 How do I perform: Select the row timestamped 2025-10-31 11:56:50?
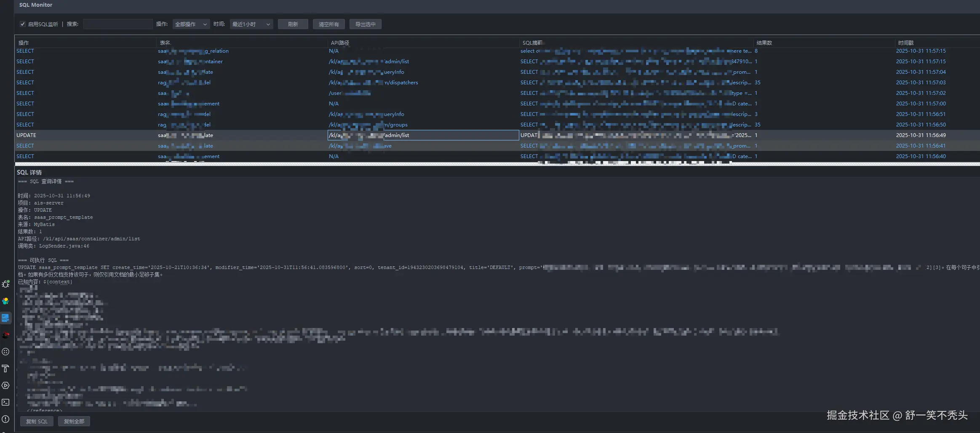pyautogui.click(x=497, y=125)
